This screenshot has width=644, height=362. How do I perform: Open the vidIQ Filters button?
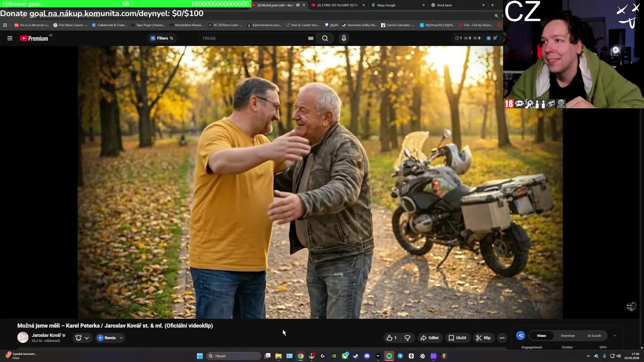162,38
